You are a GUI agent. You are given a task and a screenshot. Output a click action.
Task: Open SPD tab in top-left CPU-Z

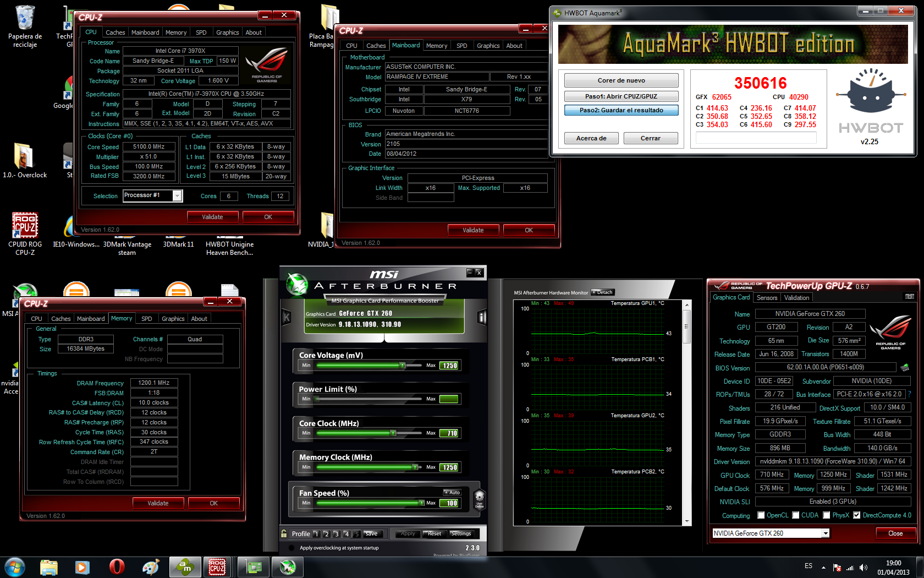point(201,32)
